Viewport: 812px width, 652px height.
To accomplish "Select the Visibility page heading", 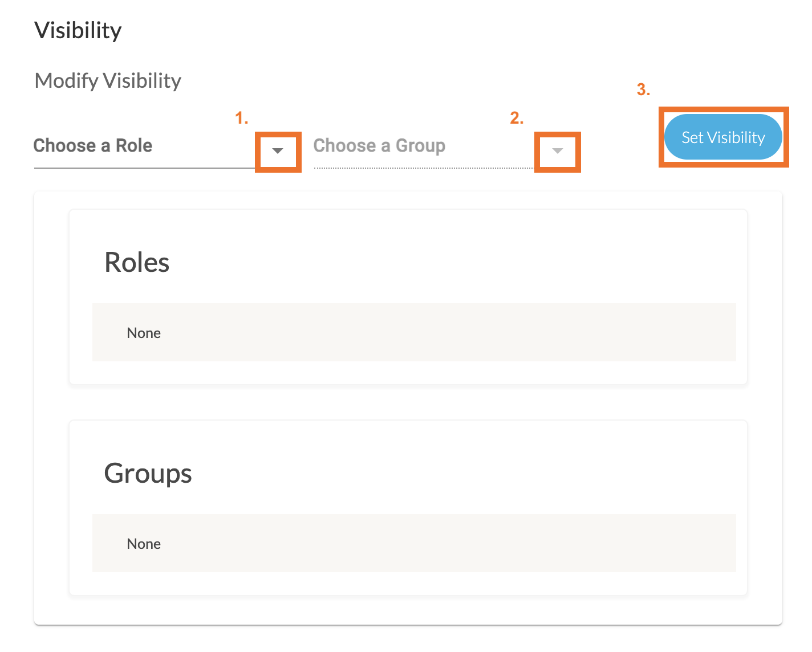I will 78,31.
